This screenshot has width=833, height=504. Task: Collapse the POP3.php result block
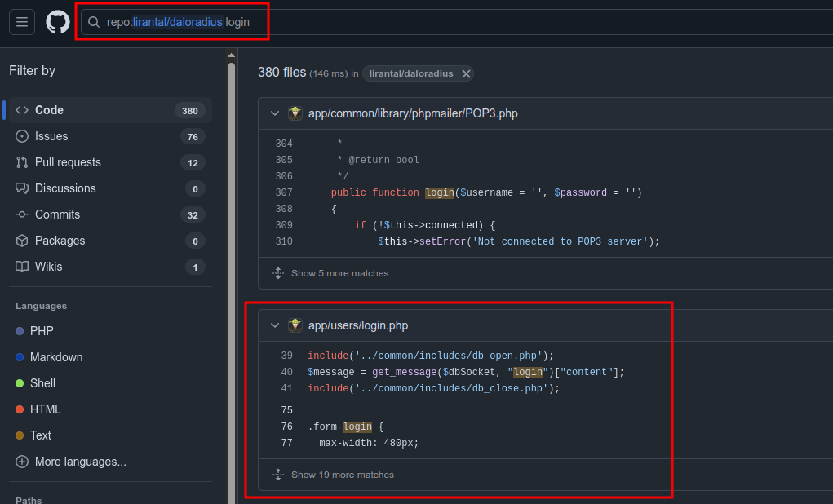(x=275, y=113)
